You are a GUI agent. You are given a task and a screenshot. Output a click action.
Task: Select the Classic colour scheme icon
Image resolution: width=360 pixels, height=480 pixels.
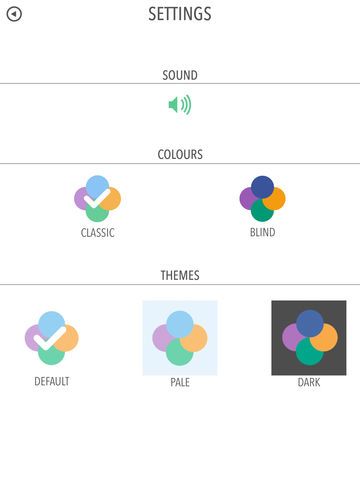pos(97,199)
